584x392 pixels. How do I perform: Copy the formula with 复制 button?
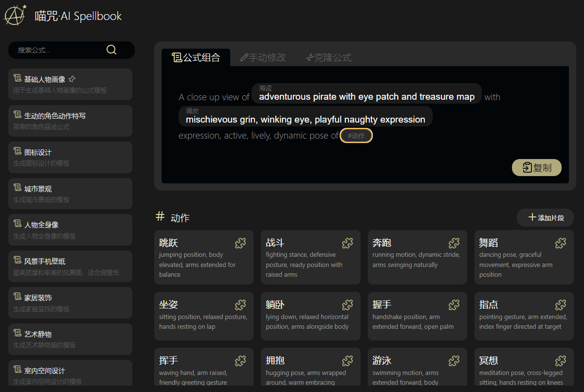point(537,168)
